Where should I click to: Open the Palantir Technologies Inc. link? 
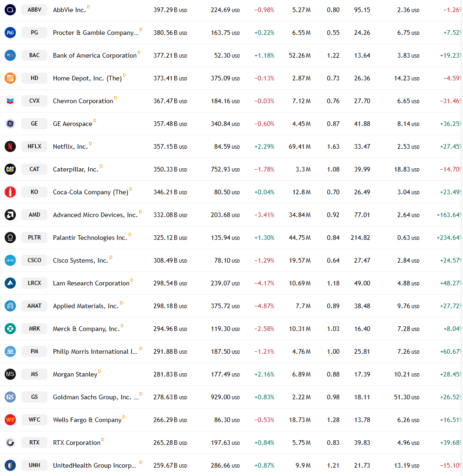tap(90, 238)
